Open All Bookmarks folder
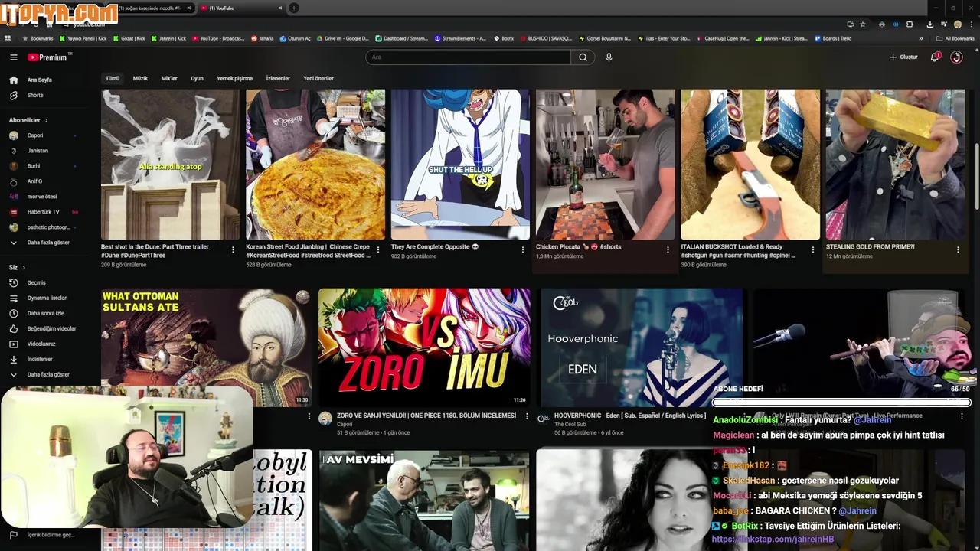 coord(955,38)
